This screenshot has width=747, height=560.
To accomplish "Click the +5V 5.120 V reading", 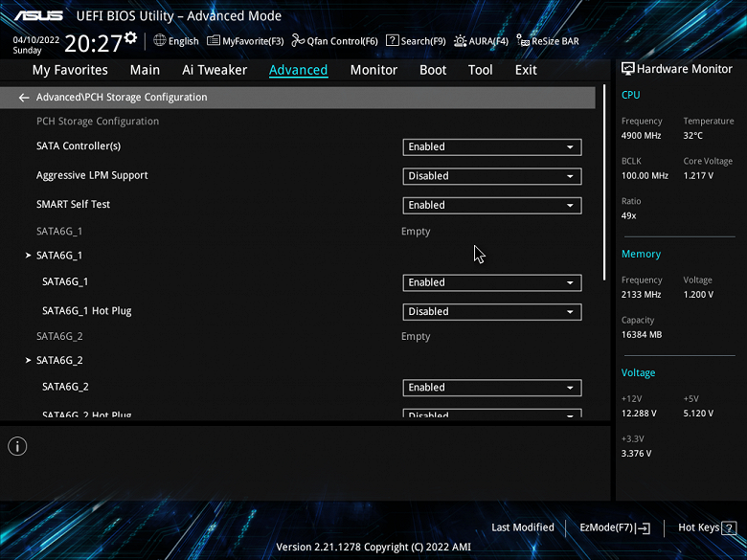I will point(698,414).
